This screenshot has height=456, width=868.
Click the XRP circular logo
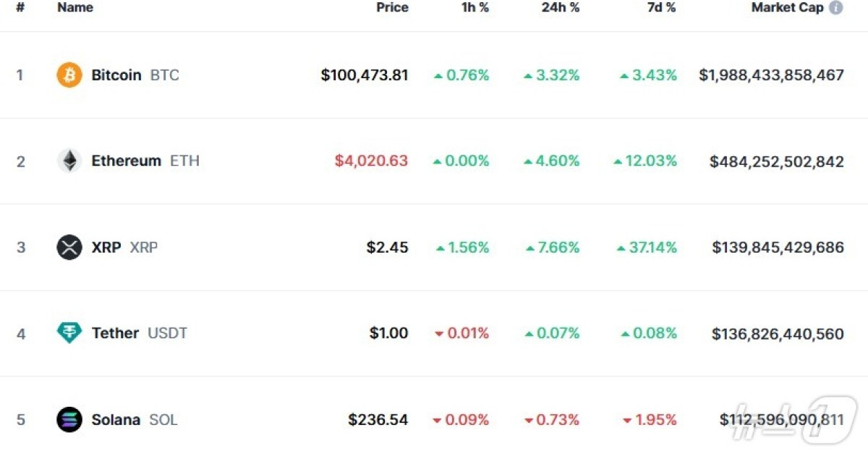(69, 247)
